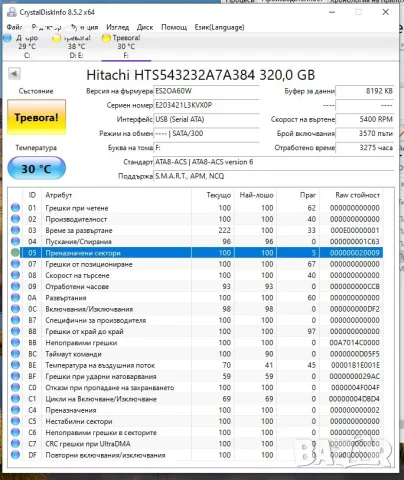The width and height of the screenshot is (404, 480).
Task: Click the firmware field ES2OA60W
Action: pyautogui.click(x=206, y=91)
